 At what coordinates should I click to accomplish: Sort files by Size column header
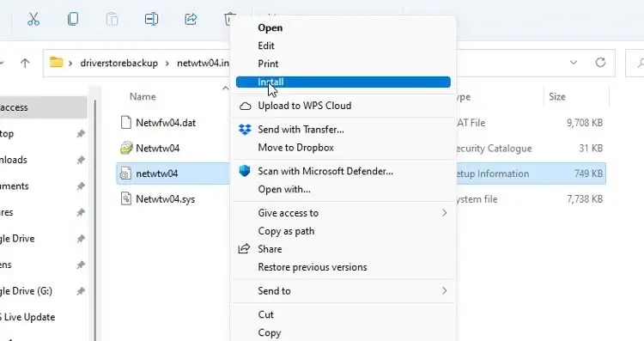(x=557, y=96)
